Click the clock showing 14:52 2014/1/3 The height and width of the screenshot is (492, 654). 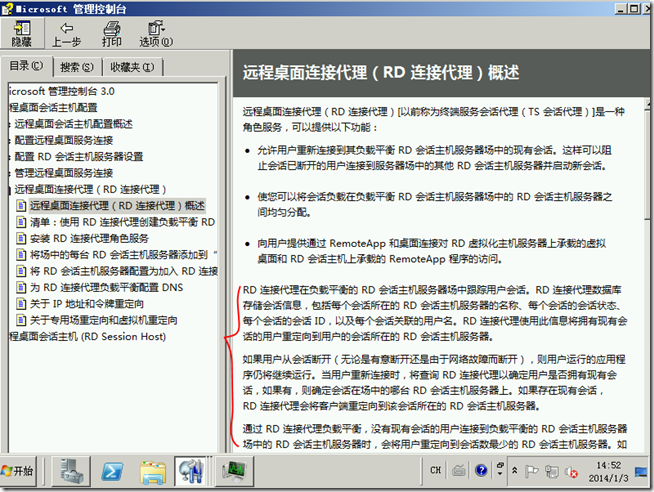(x=608, y=472)
